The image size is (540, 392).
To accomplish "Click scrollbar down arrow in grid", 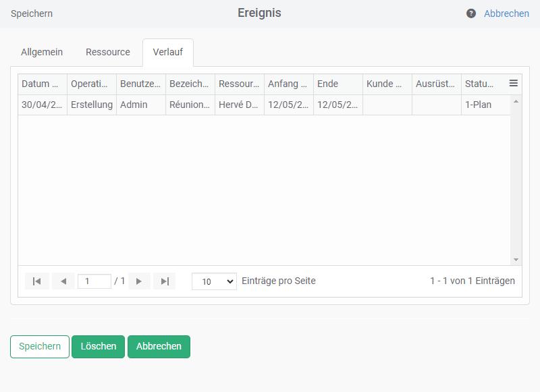I will (x=516, y=260).
